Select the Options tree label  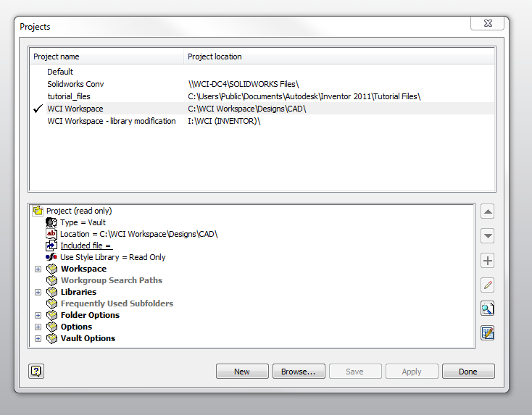[76, 327]
